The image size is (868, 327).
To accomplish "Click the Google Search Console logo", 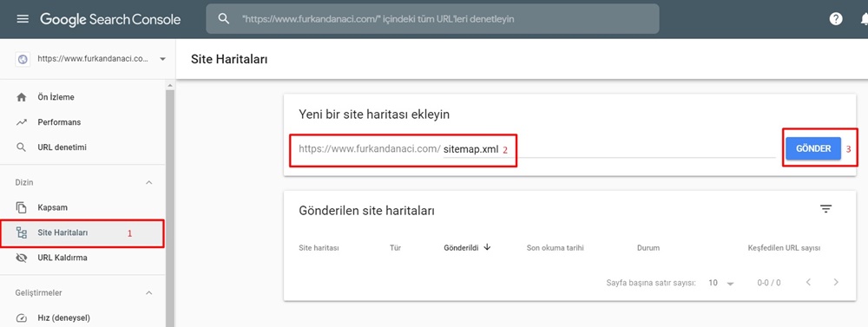I will click(110, 19).
